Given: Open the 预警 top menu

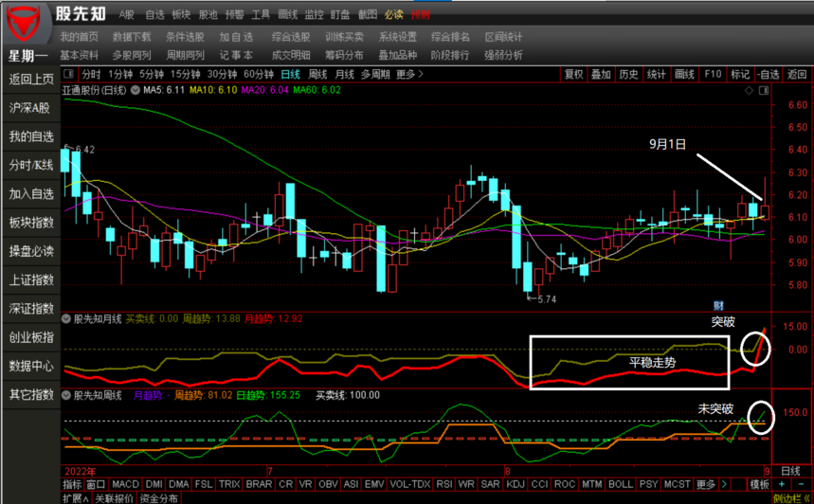Looking at the screenshot, I should point(234,14).
